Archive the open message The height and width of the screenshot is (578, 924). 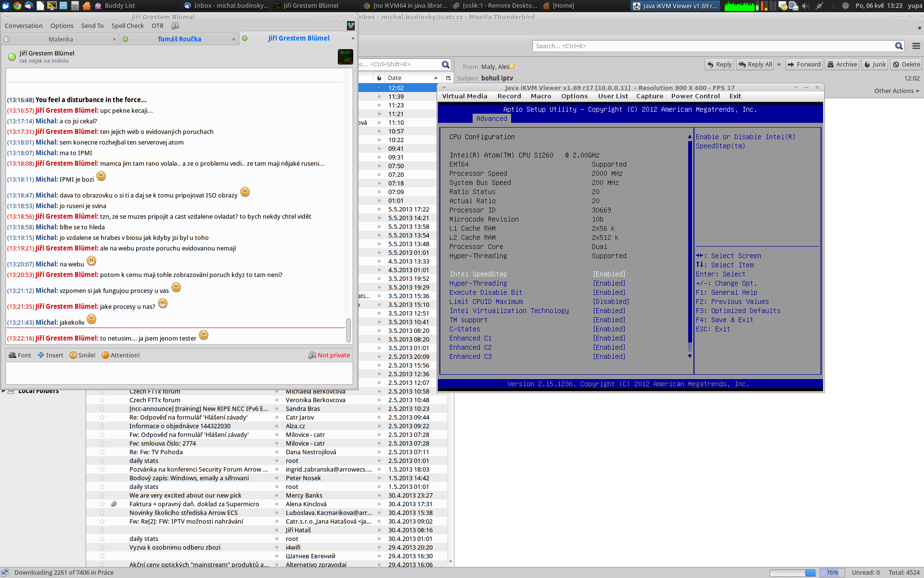point(842,64)
